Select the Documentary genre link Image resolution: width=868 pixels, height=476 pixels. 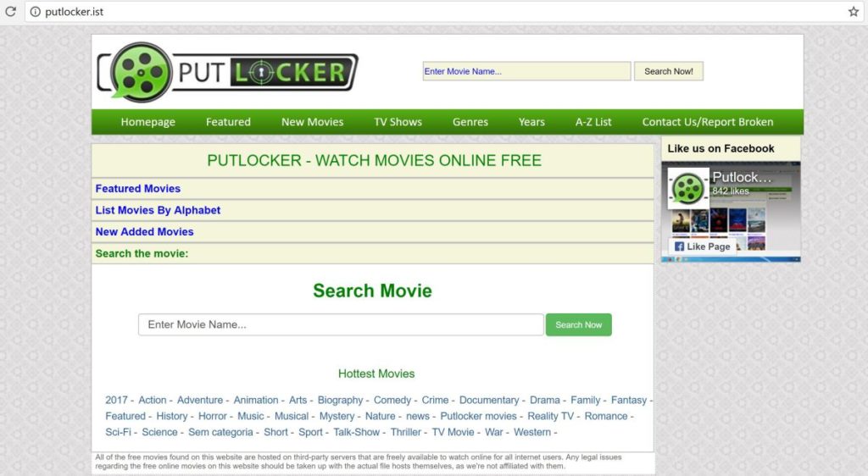coord(489,400)
